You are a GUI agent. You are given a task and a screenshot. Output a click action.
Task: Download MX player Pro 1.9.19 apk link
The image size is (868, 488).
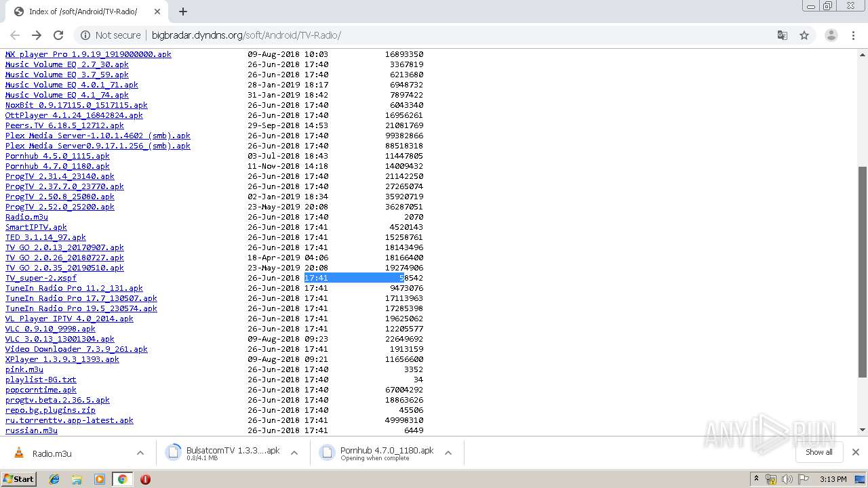(88, 54)
